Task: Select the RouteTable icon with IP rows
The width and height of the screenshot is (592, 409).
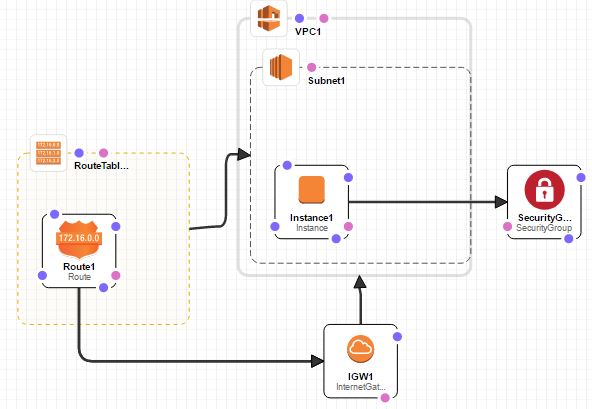Action: 48,153
